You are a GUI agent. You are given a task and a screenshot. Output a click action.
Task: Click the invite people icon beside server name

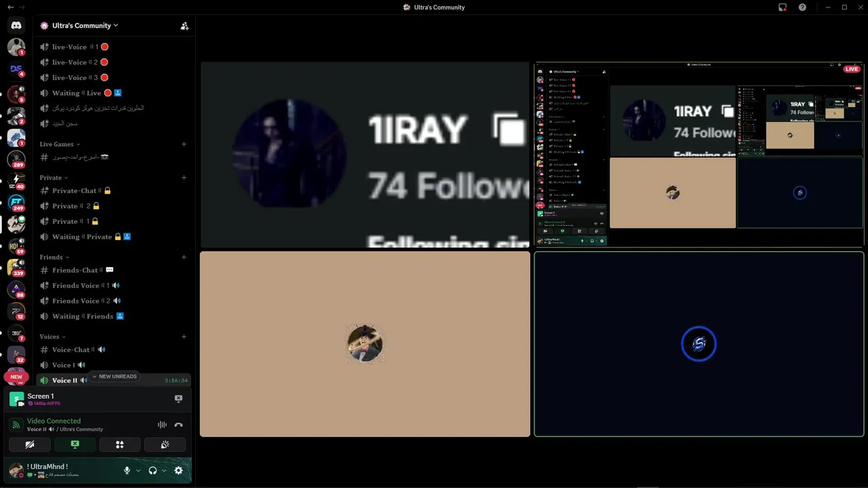coord(184,26)
